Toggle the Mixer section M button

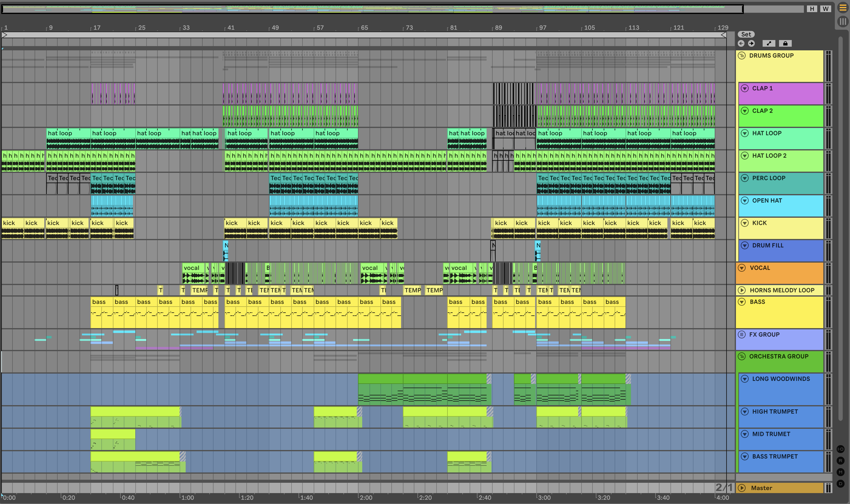(x=841, y=472)
